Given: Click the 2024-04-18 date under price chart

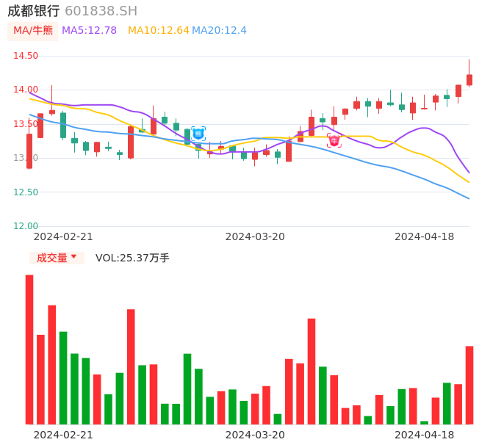Looking at the screenshot, I should point(425,236).
